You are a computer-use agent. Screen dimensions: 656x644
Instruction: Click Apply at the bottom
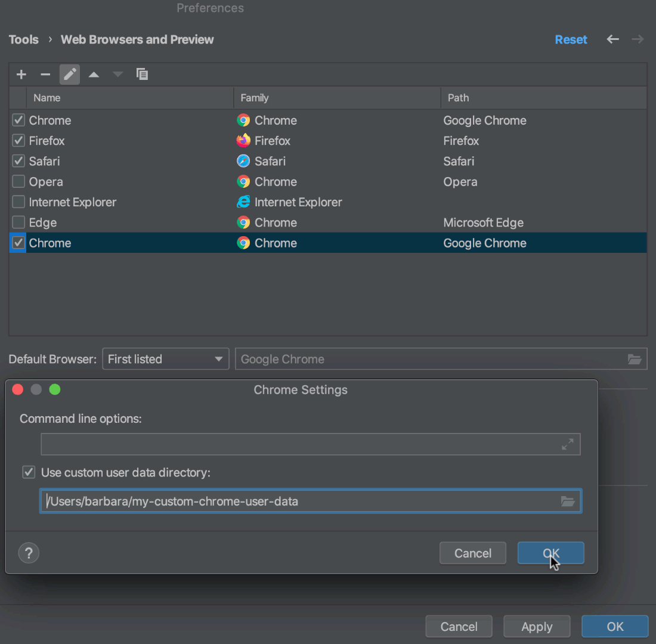pyautogui.click(x=536, y=626)
